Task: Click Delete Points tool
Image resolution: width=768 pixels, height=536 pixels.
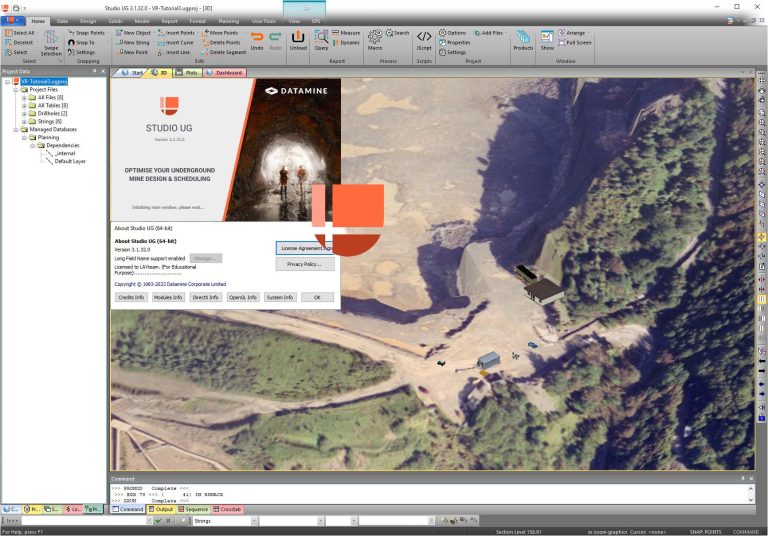Action: [221, 43]
